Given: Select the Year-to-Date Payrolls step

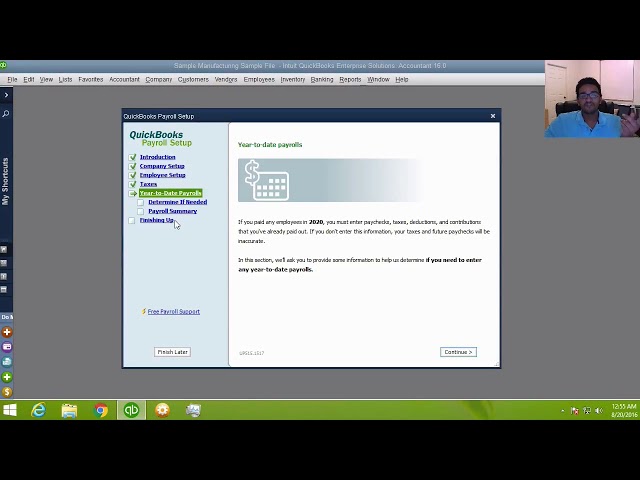Looking at the screenshot, I should (170, 193).
